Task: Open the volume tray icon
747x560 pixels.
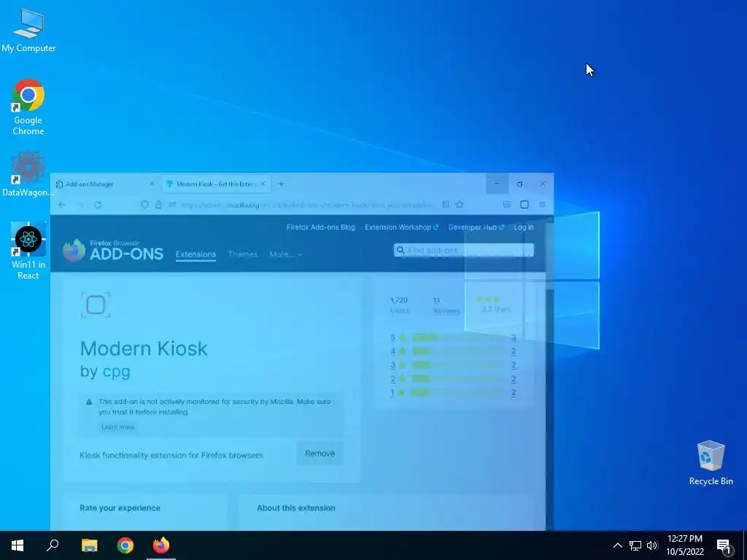Action: tap(652, 545)
